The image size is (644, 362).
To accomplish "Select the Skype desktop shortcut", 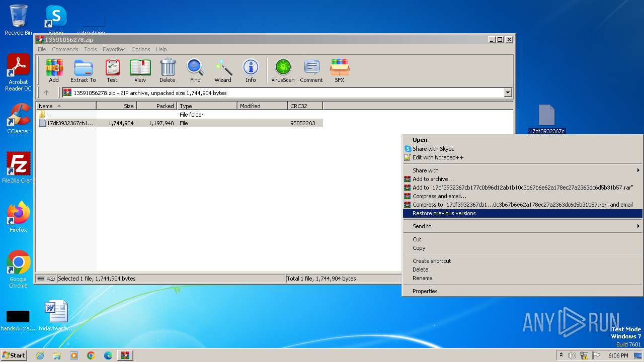I will click(56, 19).
